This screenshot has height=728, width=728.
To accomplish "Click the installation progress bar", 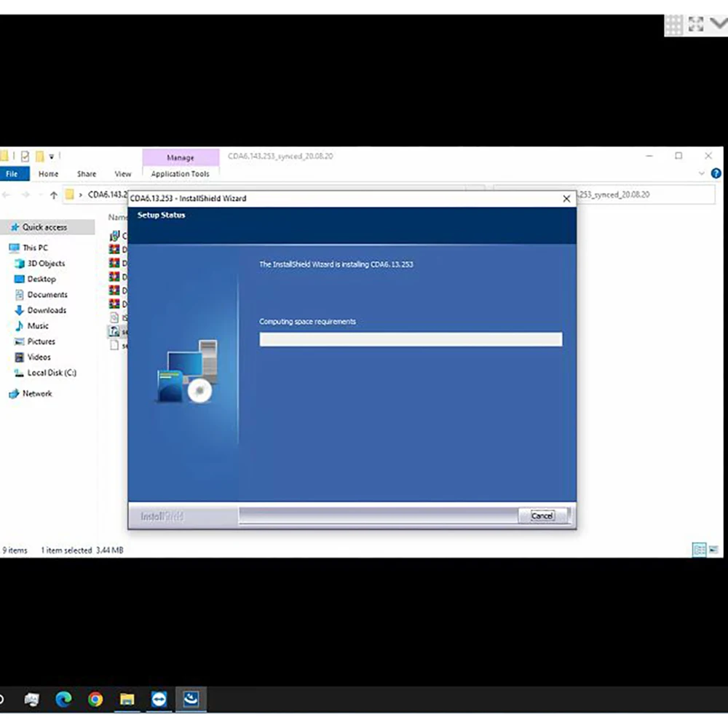I will tap(411, 339).
